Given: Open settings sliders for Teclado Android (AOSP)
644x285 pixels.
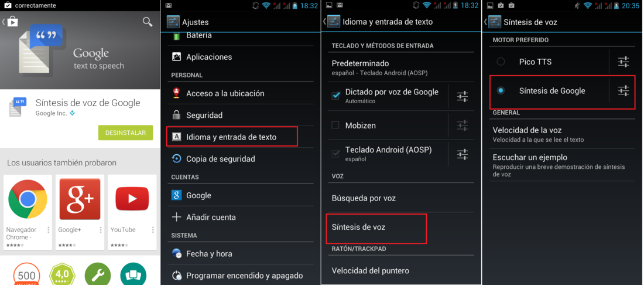Looking at the screenshot, I should coord(463,154).
